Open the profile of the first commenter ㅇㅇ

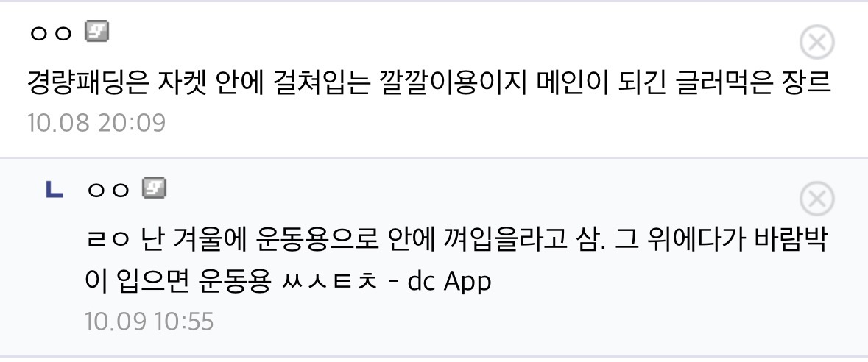(50, 34)
